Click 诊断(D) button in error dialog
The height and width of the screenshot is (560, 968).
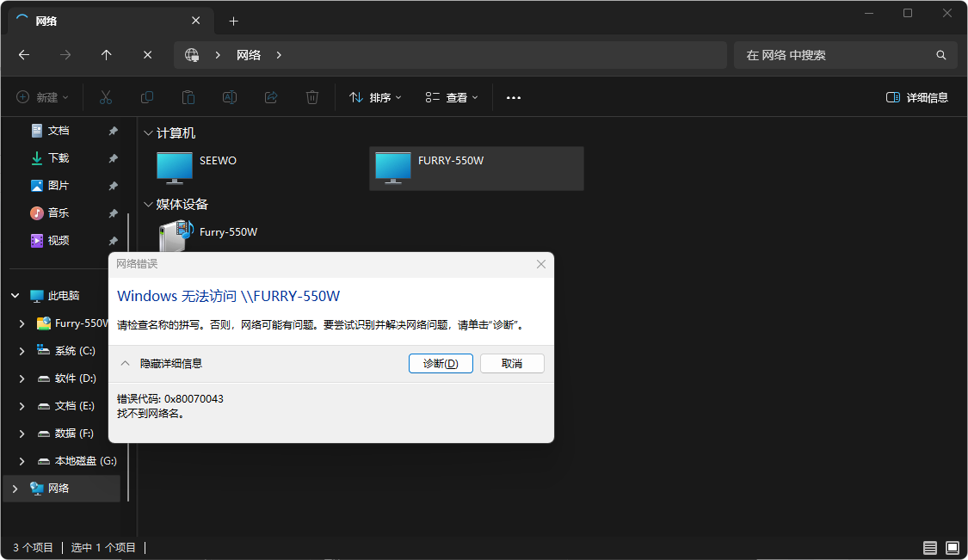pos(441,364)
